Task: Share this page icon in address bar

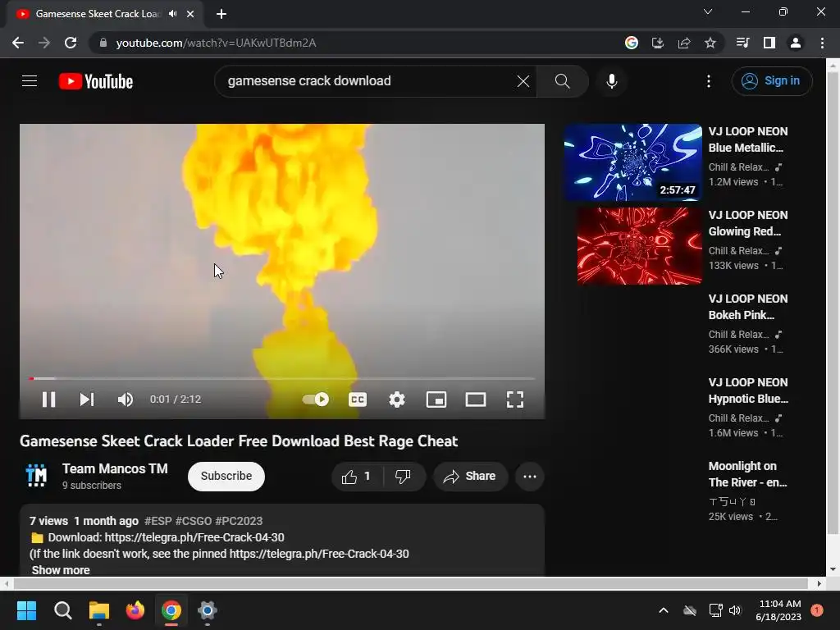Action: [684, 43]
